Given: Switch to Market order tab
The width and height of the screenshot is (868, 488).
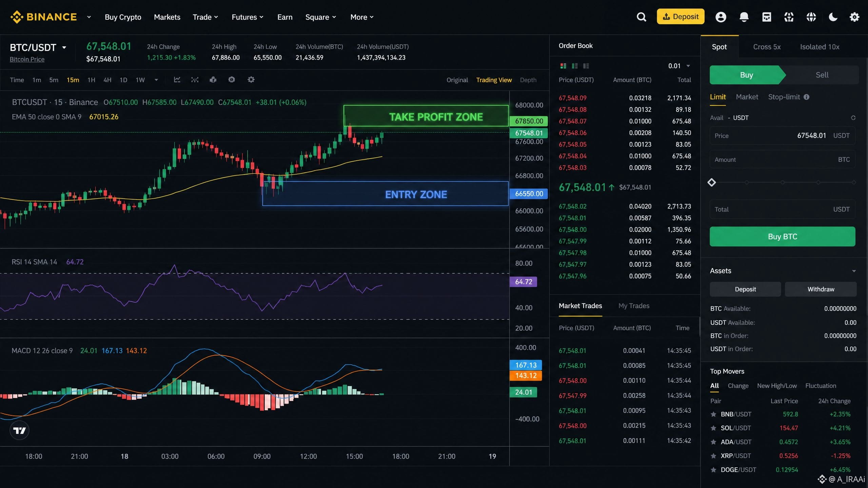Looking at the screenshot, I should click(747, 97).
